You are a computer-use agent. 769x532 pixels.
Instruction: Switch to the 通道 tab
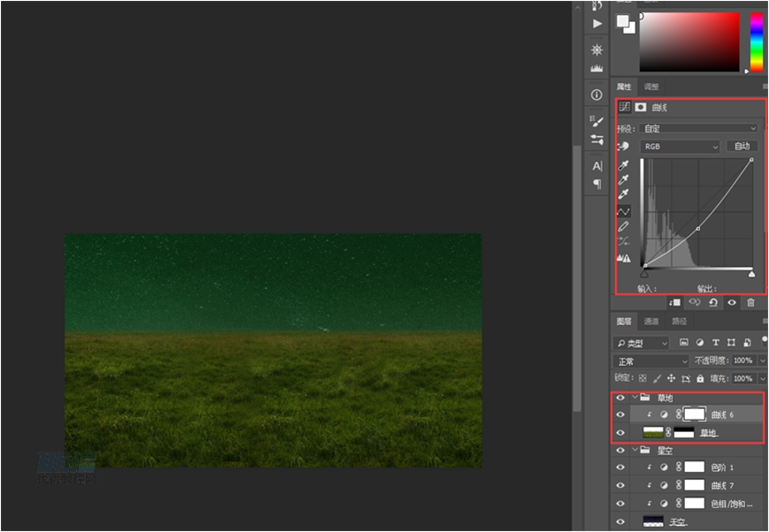point(651,321)
